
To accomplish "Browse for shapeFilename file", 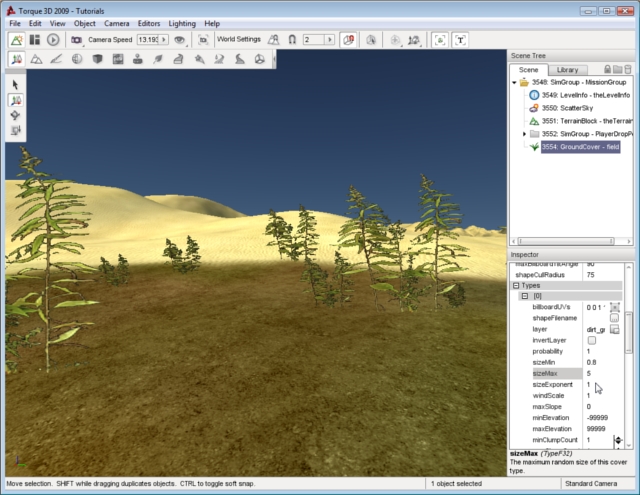I will [615, 317].
